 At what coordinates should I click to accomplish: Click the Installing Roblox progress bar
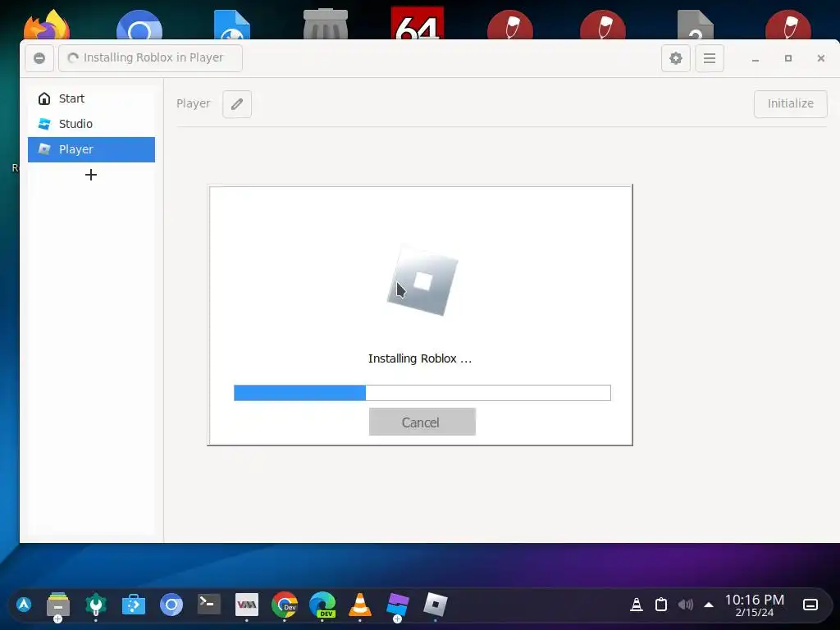point(422,393)
